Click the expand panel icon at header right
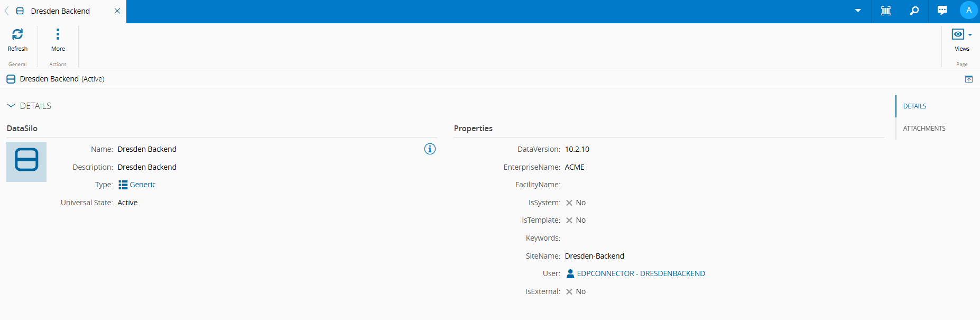 968,79
